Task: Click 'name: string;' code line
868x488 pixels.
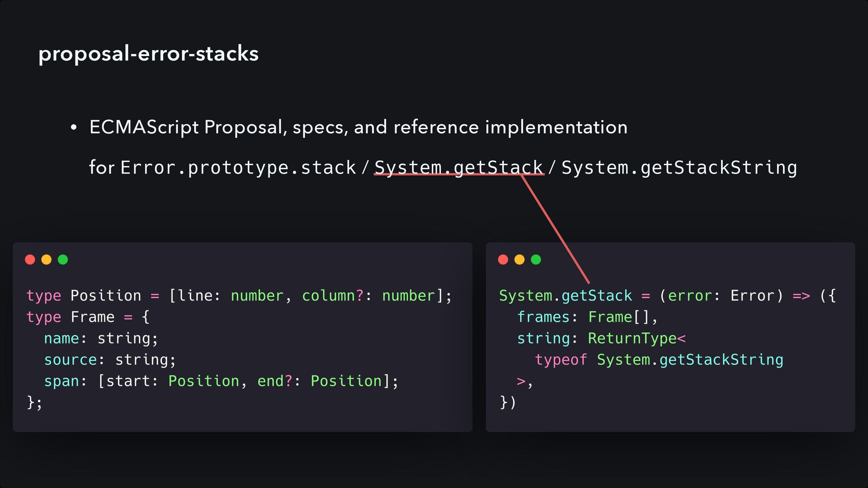Action: click(x=101, y=338)
